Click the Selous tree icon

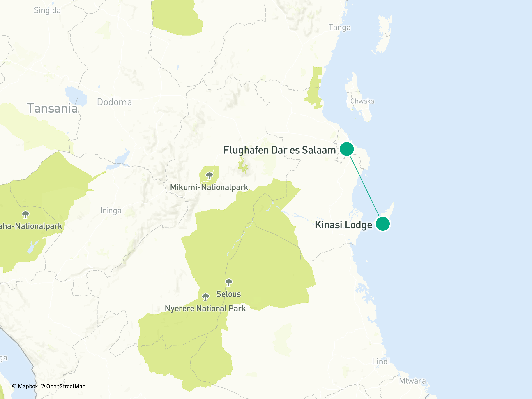229,283
